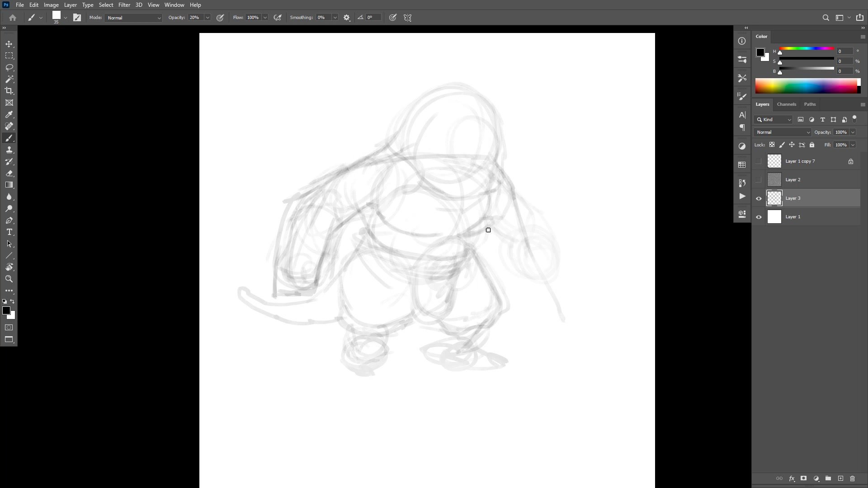This screenshot has height=488, width=868.
Task: Show Layer 2 via visibility box
Action: tap(759, 180)
